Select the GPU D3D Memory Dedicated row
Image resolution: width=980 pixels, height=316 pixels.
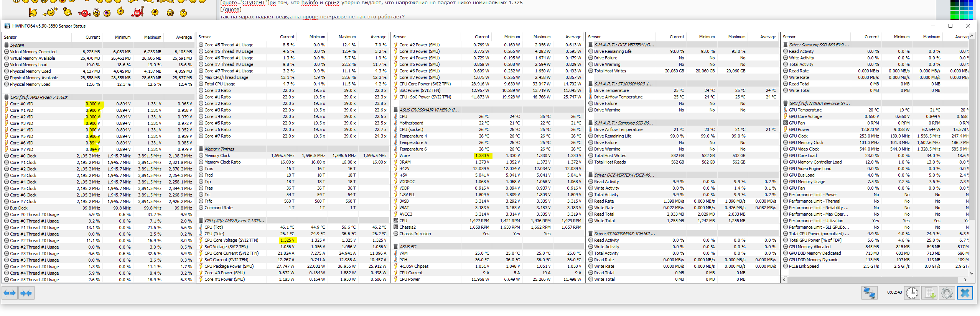pyautogui.click(x=876, y=253)
